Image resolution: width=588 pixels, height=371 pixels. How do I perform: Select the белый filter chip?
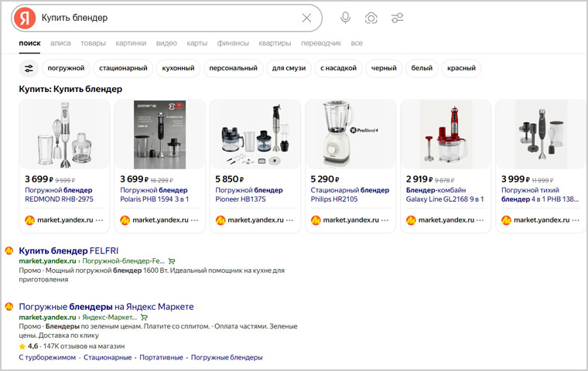click(422, 68)
